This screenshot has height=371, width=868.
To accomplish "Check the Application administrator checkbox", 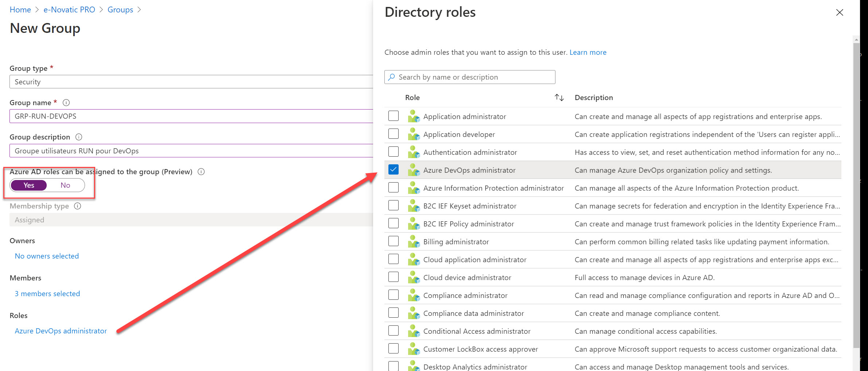I will pyautogui.click(x=394, y=116).
